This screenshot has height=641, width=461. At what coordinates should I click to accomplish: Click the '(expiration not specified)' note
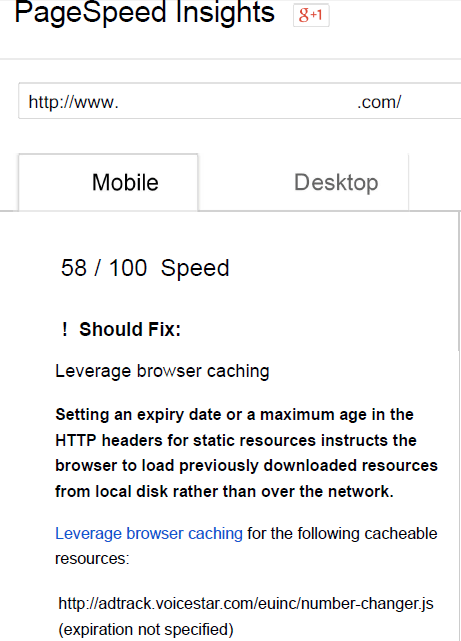pos(146,630)
